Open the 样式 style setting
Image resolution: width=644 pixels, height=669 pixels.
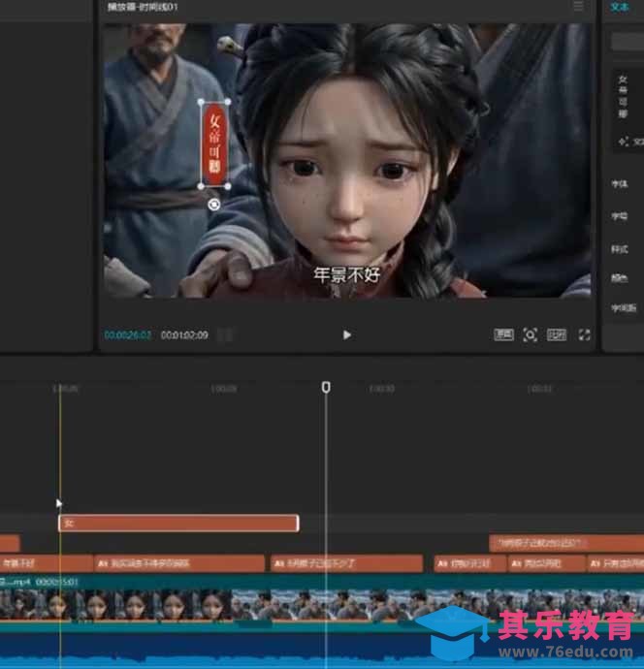point(619,249)
